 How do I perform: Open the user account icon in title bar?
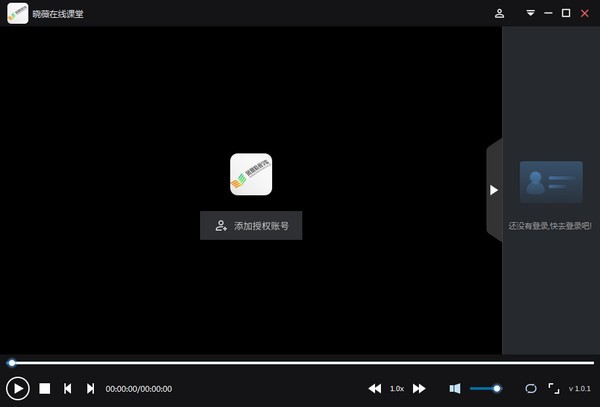(x=499, y=13)
